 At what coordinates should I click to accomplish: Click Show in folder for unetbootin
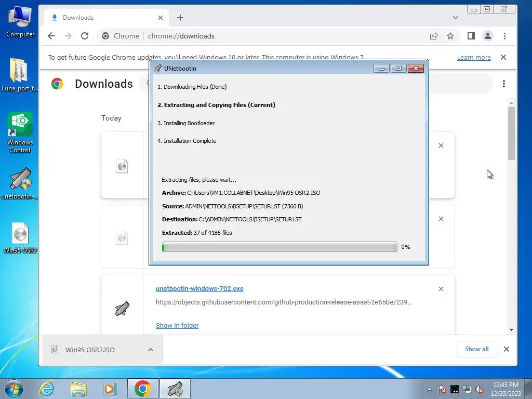click(177, 325)
